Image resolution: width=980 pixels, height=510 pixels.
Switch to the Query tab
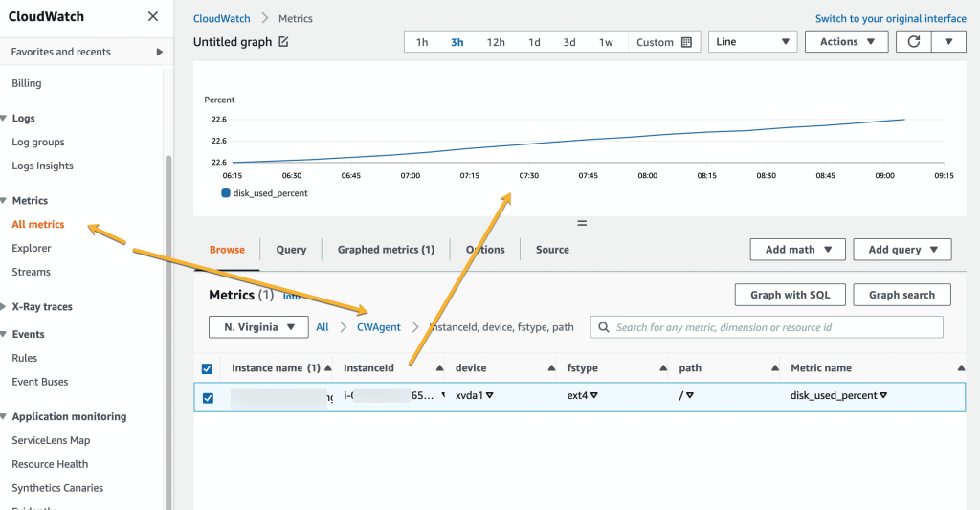[x=291, y=250]
